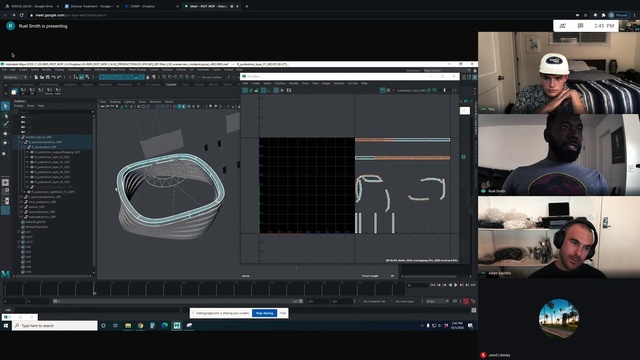Click the Paused profile button in Chrome
The image size is (640, 360).
click(619, 15)
